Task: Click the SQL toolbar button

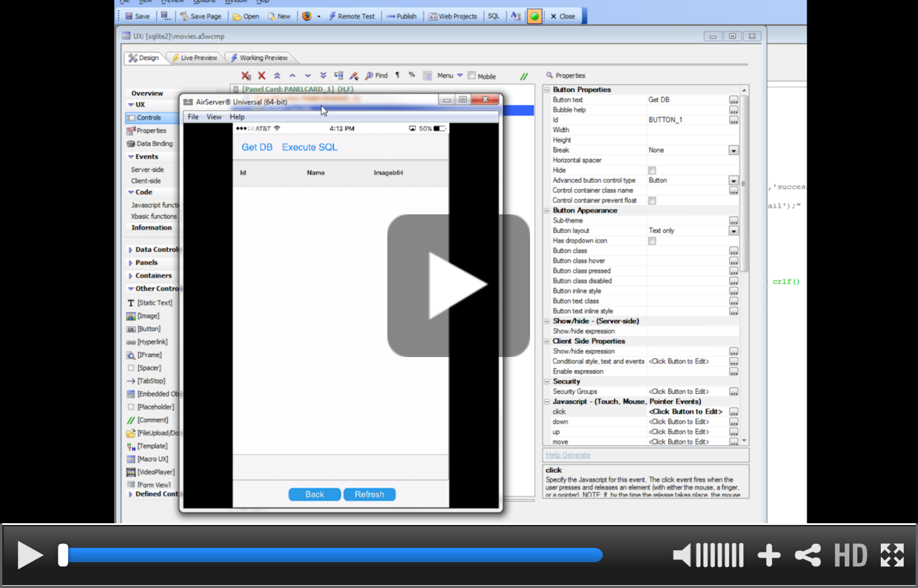Action: 493,16
